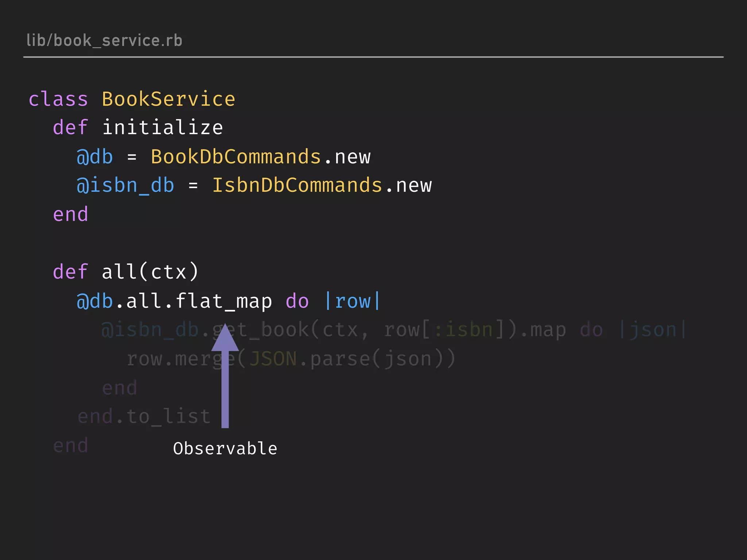Click the dimmed JSON.parse(json) call
This screenshot has width=747, height=560.
(352, 359)
